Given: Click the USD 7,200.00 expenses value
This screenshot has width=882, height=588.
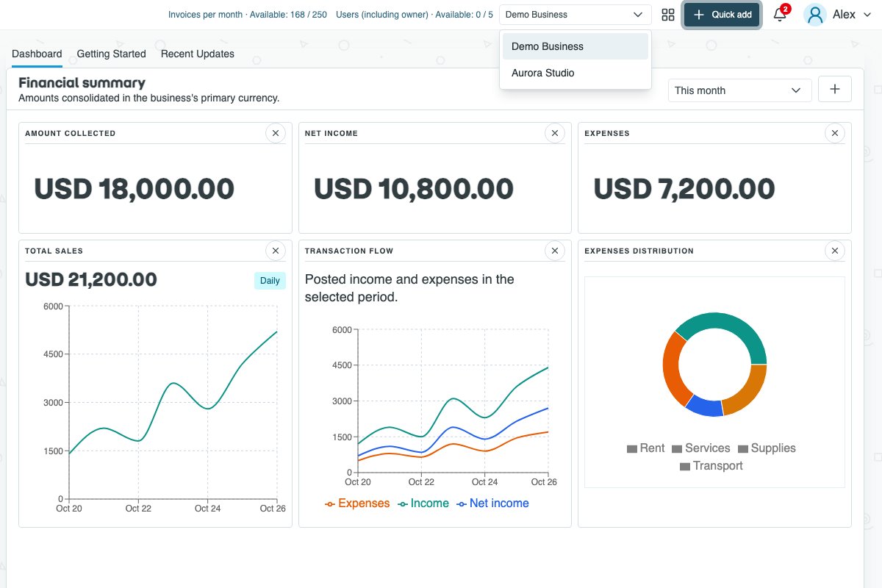Looking at the screenshot, I should 684,189.
